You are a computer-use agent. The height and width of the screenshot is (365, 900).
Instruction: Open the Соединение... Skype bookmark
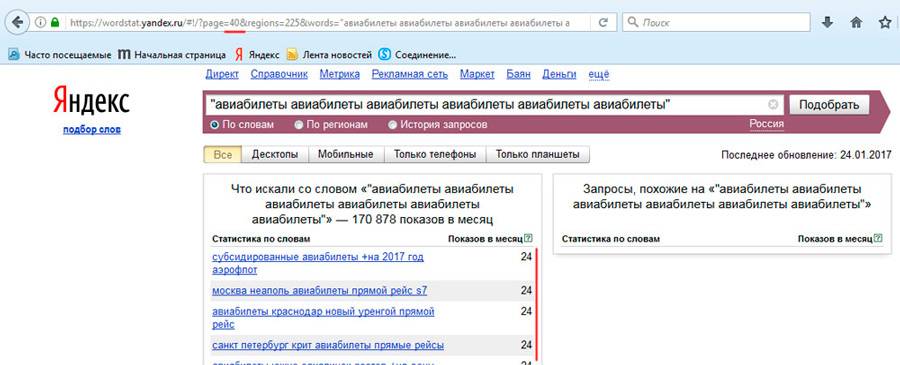[x=417, y=55]
